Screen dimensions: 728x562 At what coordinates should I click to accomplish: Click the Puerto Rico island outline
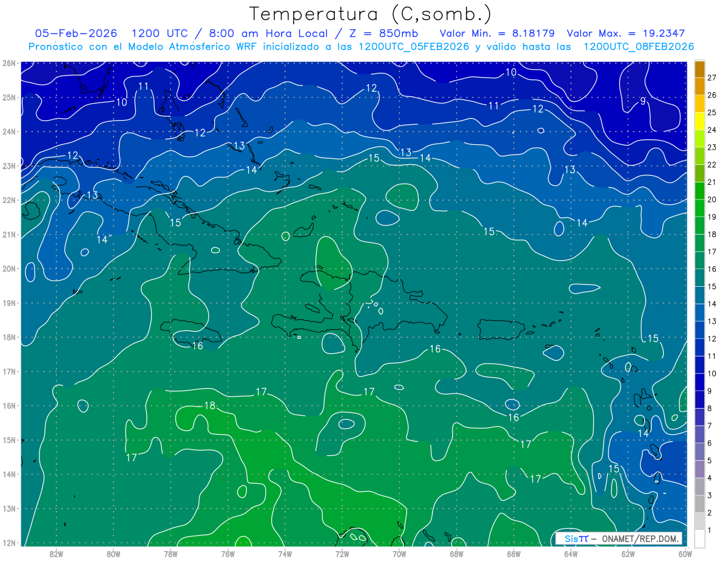pos(501,329)
